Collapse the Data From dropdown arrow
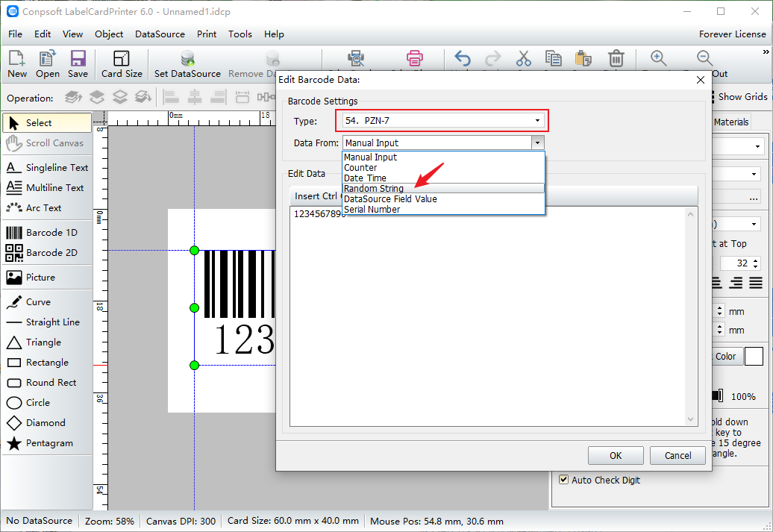 538,143
